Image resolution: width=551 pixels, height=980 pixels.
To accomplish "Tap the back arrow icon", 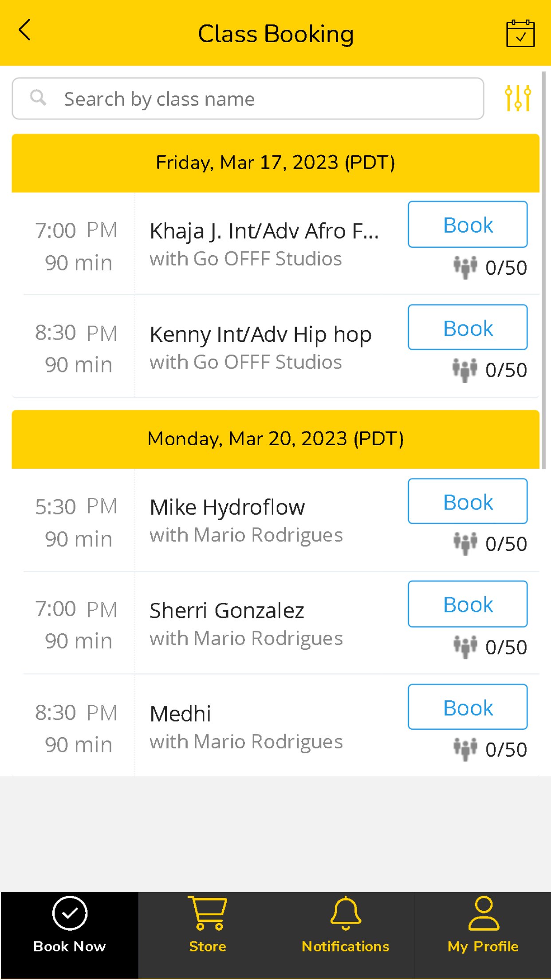I will [x=25, y=30].
